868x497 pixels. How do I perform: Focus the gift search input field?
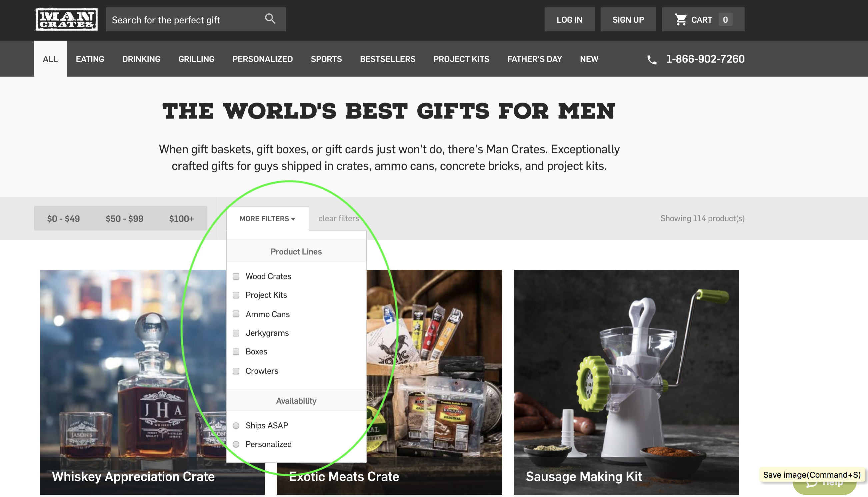pyautogui.click(x=184, y=20)
